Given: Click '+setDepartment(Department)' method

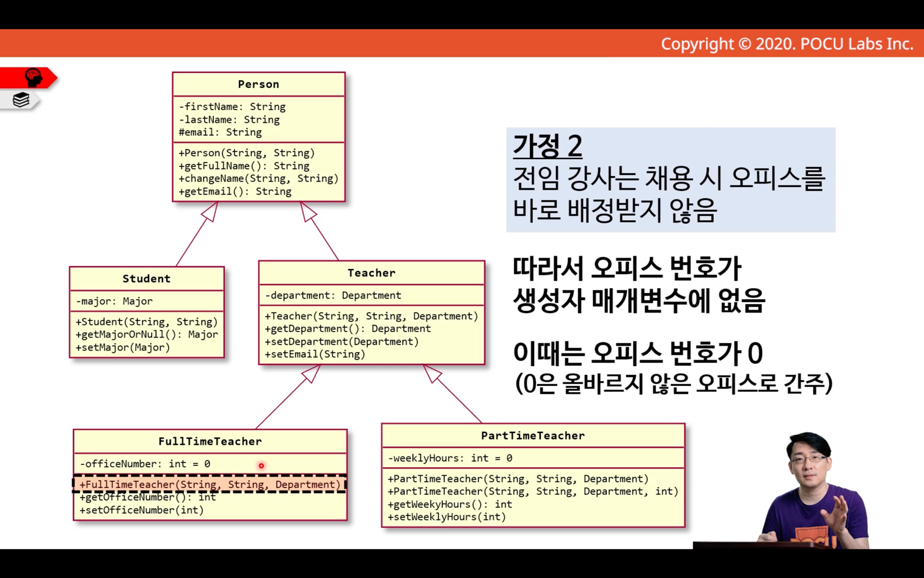Looking at the screenshot, I should pyautogui.click(x=342, y=341).
